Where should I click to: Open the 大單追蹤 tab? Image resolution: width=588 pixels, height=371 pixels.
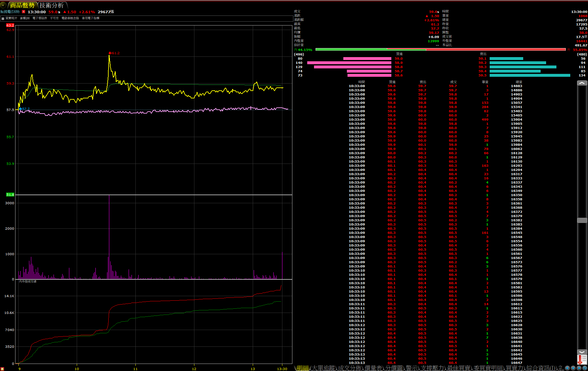[x=324, y=368]
